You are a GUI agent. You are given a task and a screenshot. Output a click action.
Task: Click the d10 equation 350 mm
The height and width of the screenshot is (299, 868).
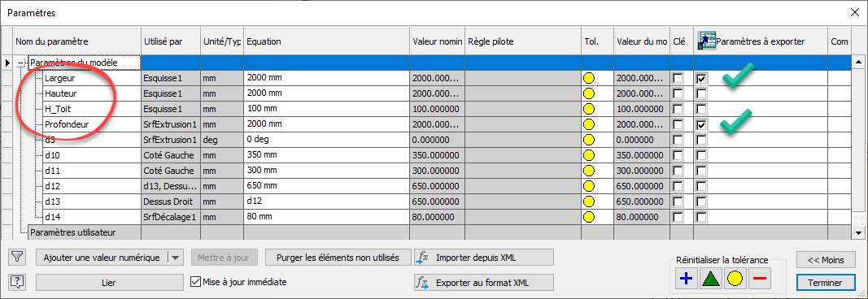pyautogui.click(x=326, y=155)
